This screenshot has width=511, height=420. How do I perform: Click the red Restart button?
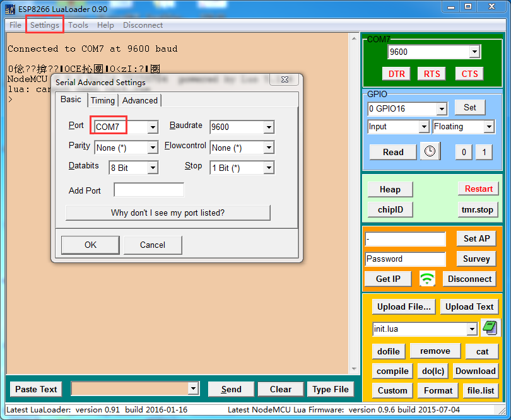pyautogui.click(x=478, y=189)
